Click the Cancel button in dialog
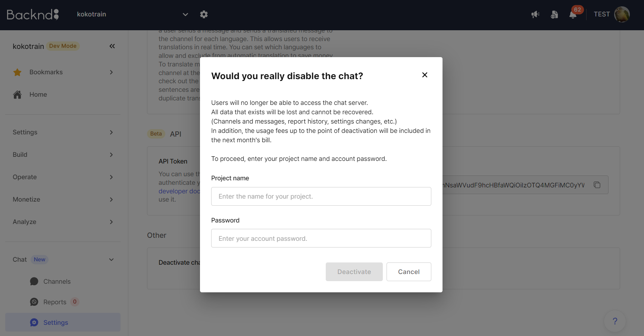 click(x=409, y=272)
